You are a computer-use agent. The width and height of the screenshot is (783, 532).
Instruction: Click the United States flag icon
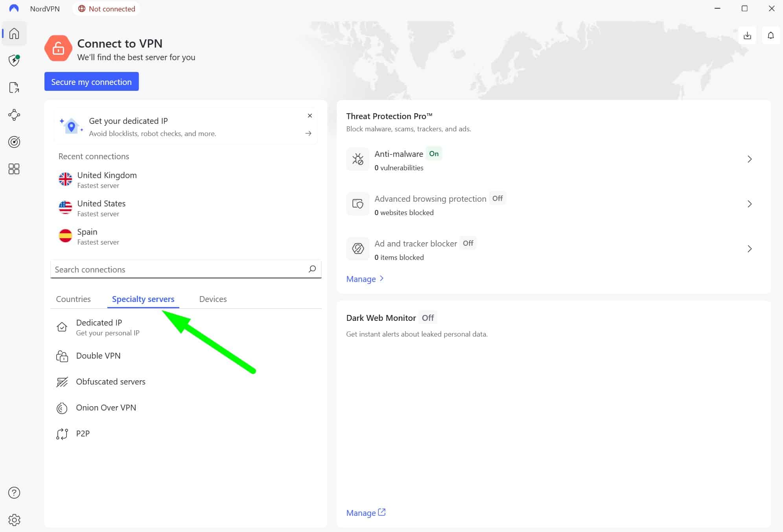(65, 208)
